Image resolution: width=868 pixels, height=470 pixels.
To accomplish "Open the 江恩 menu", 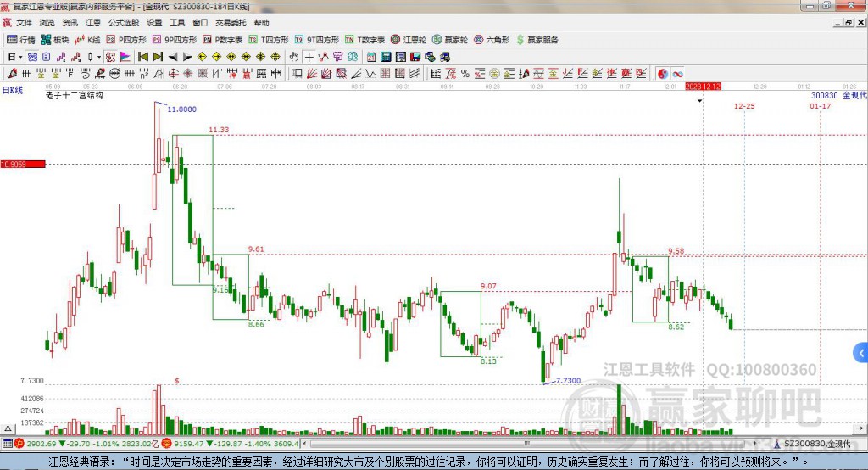I will [x=93, y=23].
